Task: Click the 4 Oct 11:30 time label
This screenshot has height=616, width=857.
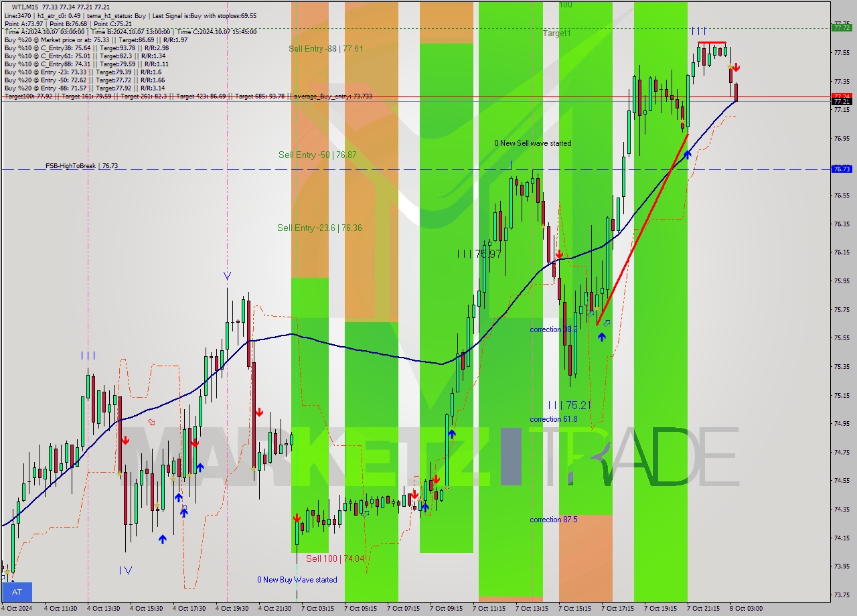Action: [62, 609]
